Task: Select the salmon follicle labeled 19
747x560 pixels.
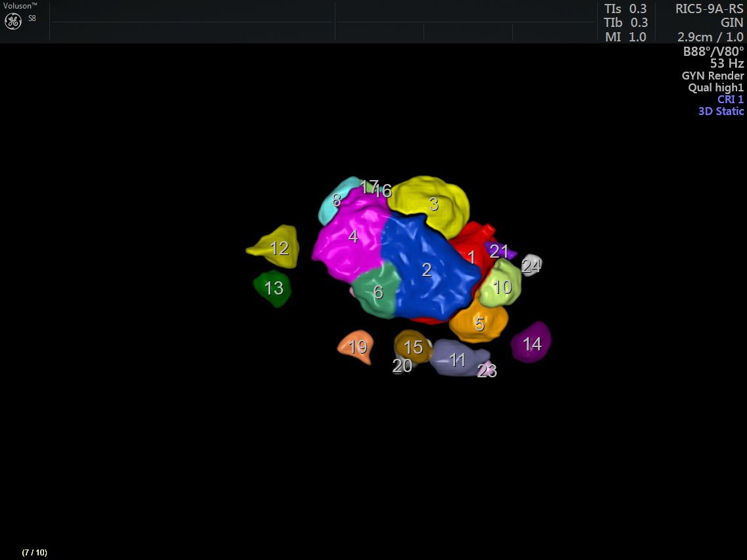Action: point(356,346)
